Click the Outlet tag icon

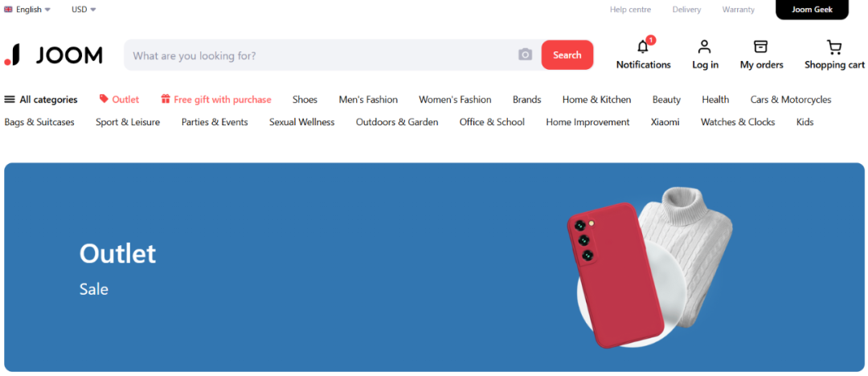click(104, 99)
